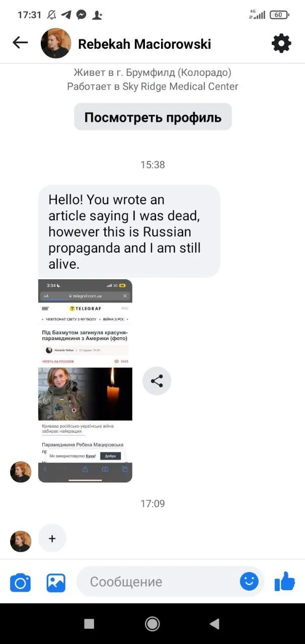
Task: Open the photo gallery picker icon
Action: [x=56, y=582]
